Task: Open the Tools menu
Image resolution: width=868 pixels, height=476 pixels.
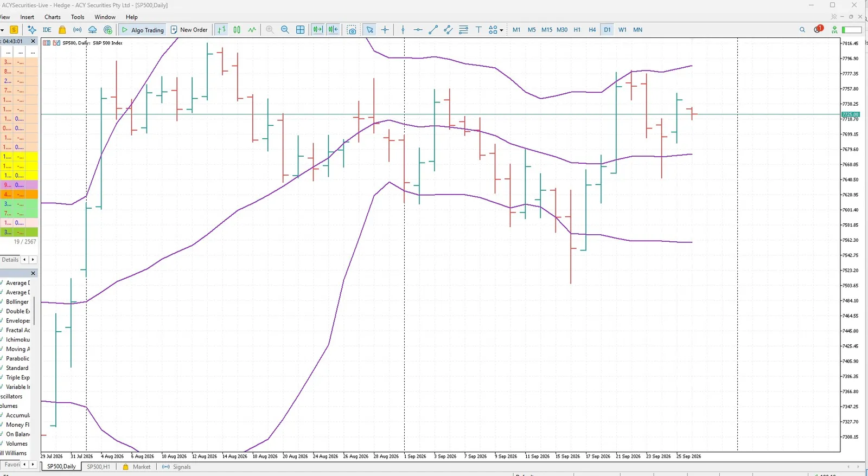Action: [78, 17]
